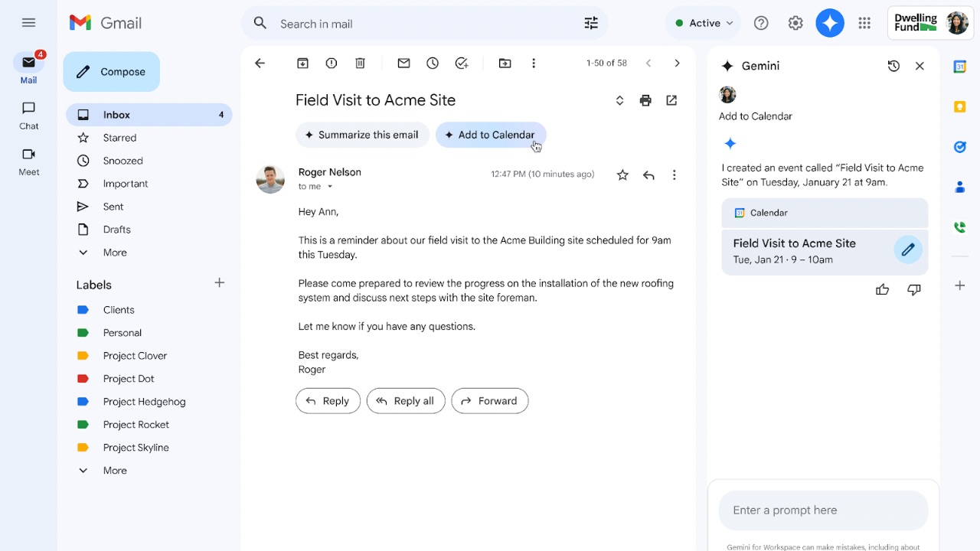Snooze this email with clock icon

coord(433,64)
